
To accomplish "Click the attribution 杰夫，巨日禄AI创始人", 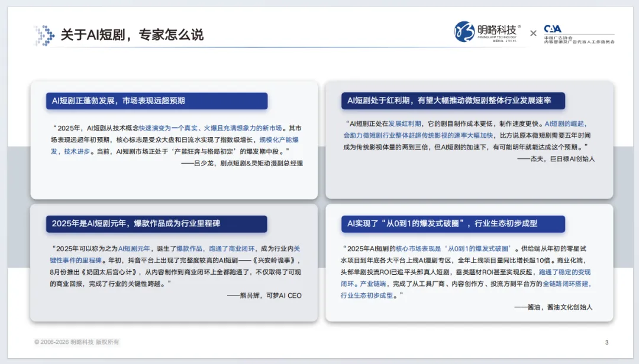I will point(556,159).
